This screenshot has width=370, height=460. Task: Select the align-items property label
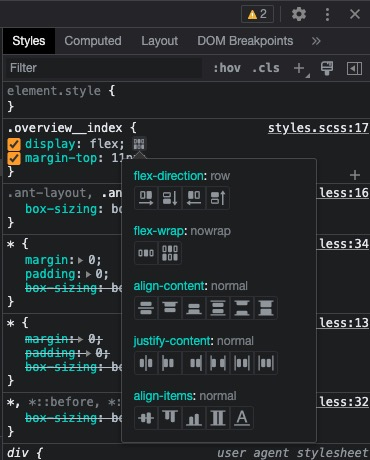click(x=163, y=396)
